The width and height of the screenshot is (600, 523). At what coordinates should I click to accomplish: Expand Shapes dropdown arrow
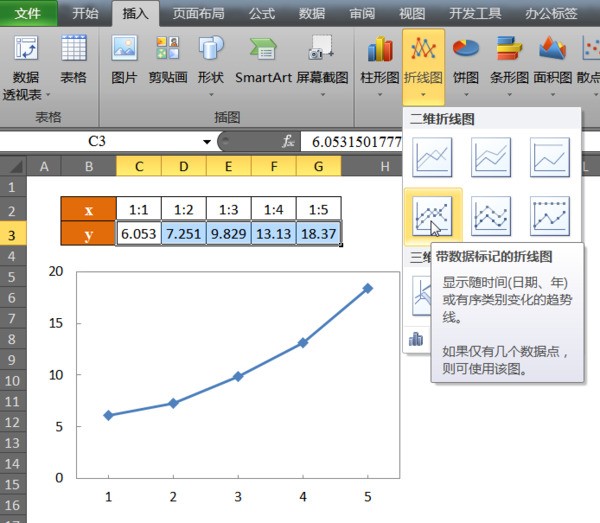click(211, 94)
